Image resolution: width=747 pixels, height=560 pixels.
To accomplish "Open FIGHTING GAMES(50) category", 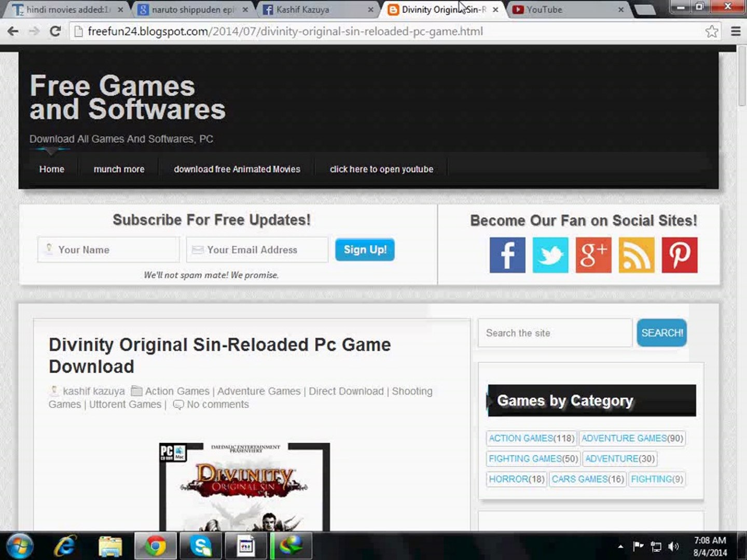I will click(533, 458).
